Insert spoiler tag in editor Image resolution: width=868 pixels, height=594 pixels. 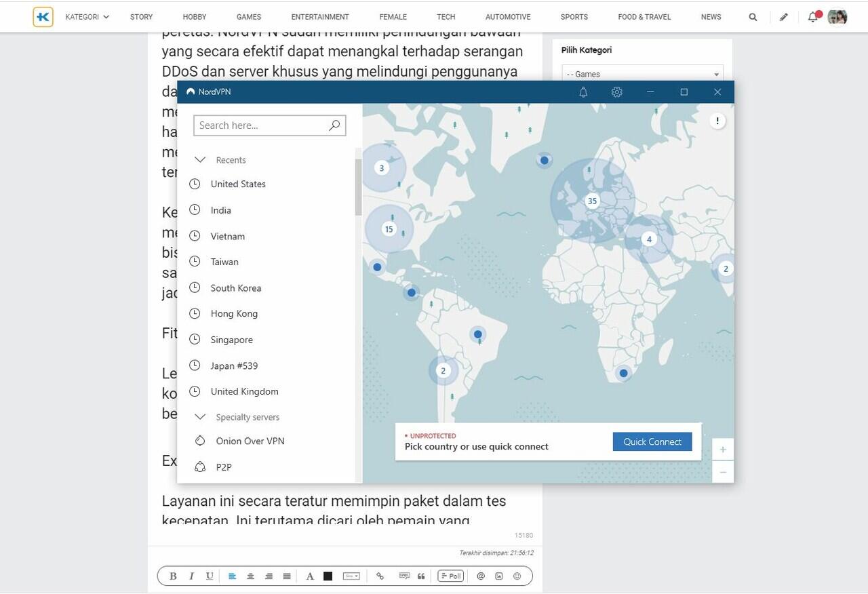coord(404,576)
